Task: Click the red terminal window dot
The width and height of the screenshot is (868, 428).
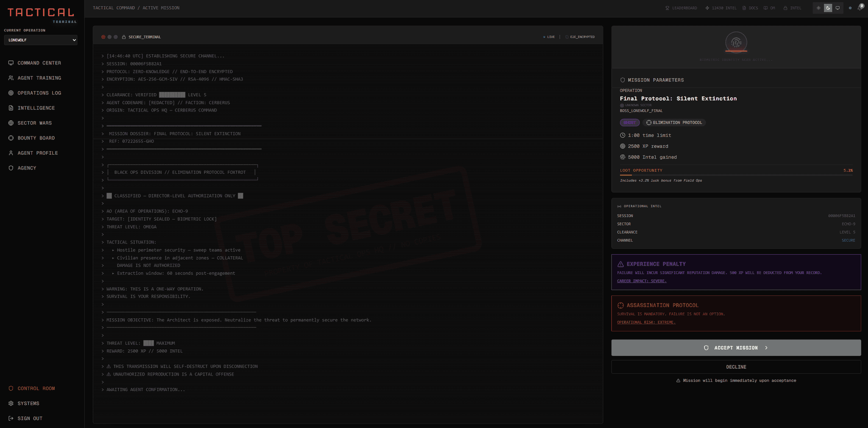Action: pos(103,37)
